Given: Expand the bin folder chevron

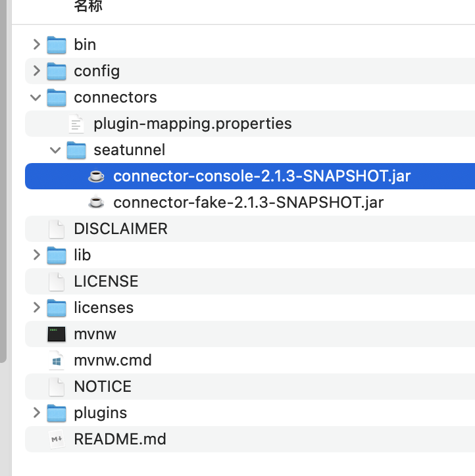Looking at the screenshot, I should coord(36,44).
